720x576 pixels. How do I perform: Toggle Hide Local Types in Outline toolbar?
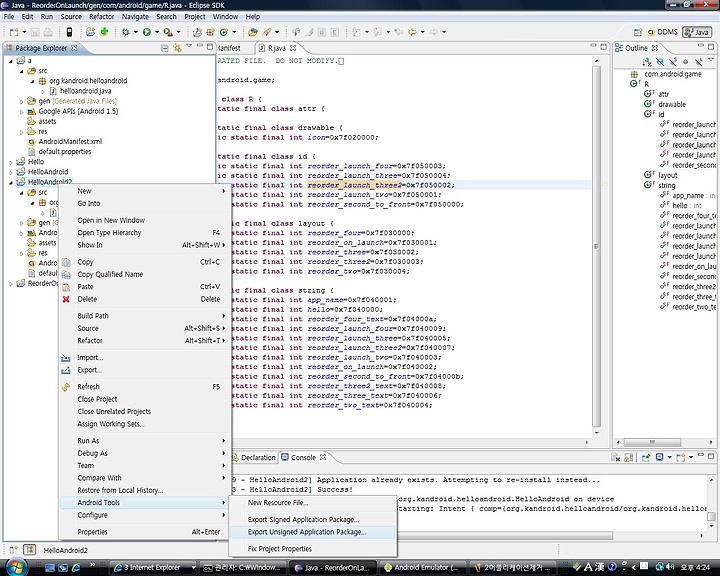pos(698,62)
